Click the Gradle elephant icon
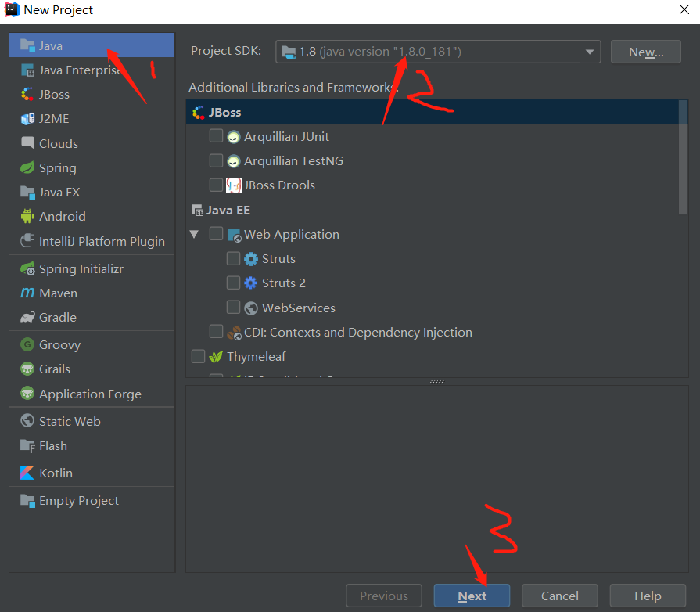 pos(27,317)
